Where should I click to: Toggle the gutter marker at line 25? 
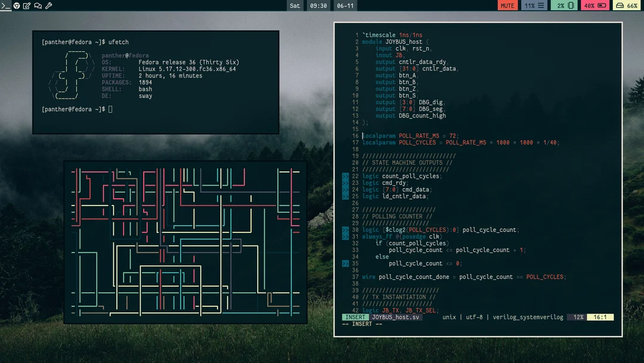tap(346, 196)
